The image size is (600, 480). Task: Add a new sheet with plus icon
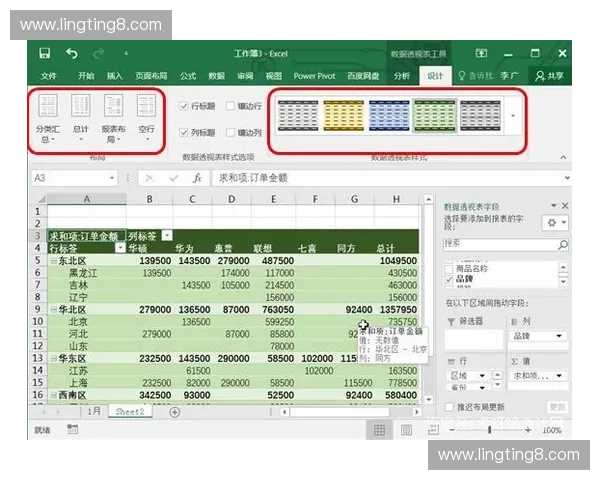click(x=175, y=412)
